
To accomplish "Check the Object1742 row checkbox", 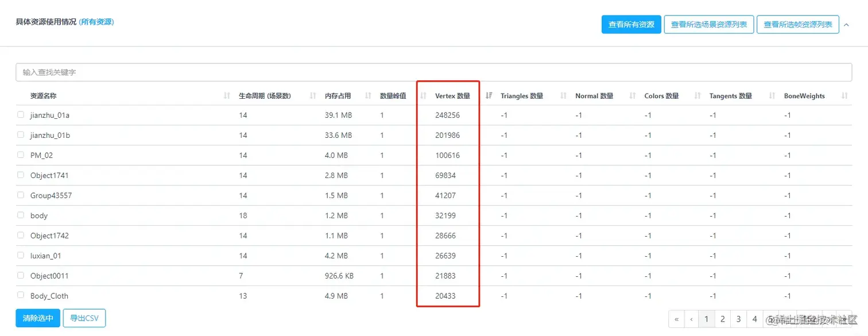I will (x=21, y=235).
